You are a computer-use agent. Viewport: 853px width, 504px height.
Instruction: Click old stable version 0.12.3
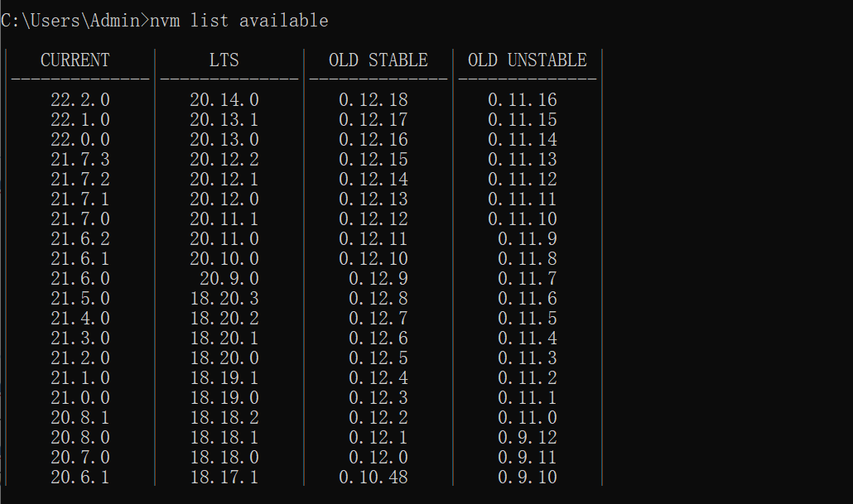pyautogui.click(x=378, y=397)
